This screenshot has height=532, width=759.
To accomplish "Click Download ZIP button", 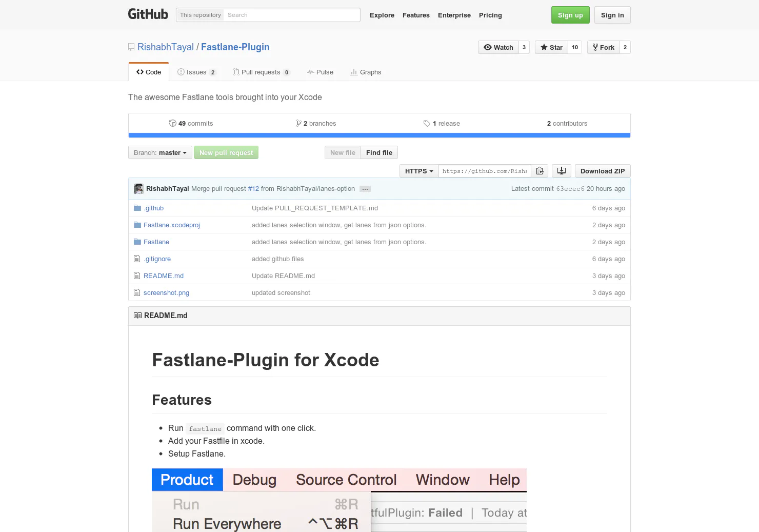I will tap(603, 171).
